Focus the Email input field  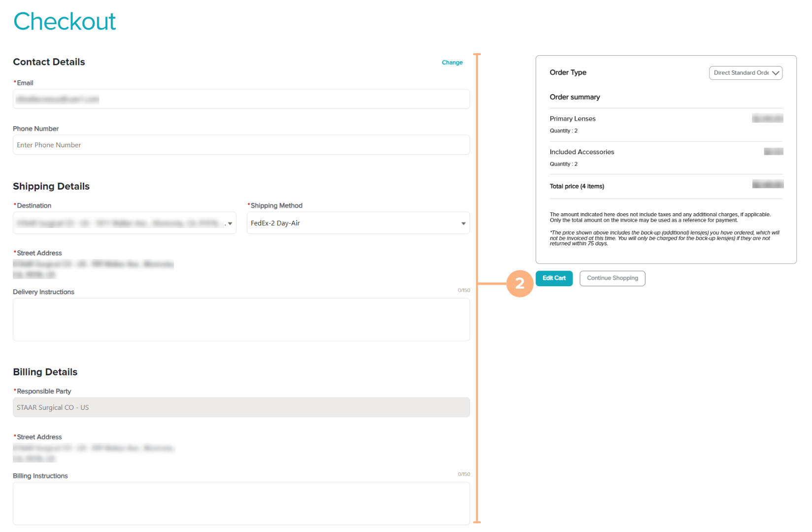241,99
